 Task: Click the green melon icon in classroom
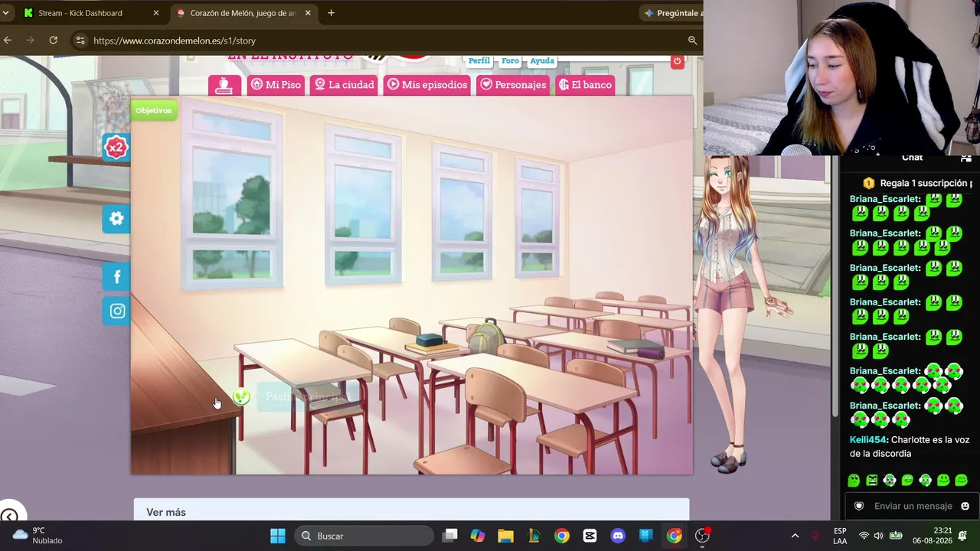[241, 396]
